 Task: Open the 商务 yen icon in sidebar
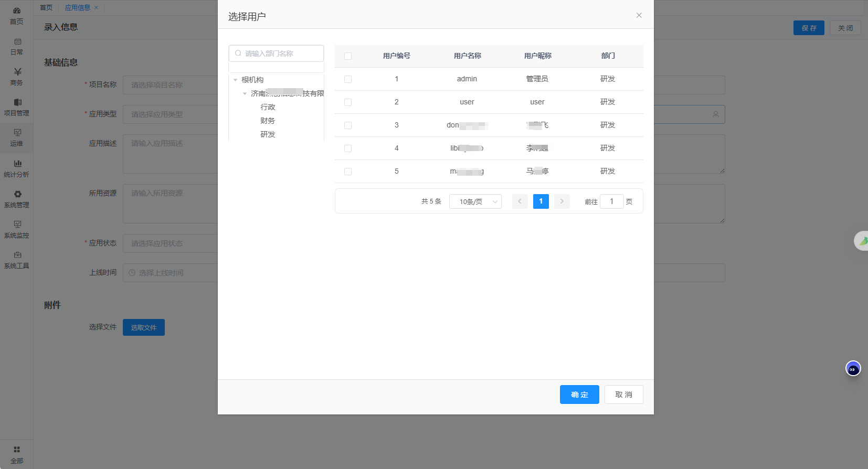17,72
